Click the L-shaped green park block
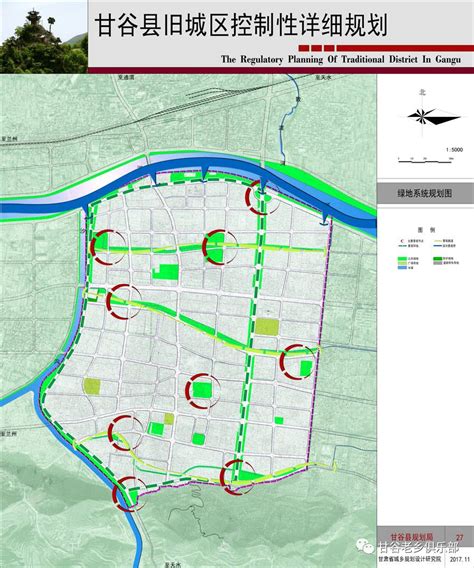Screen dimensions: 474x568 click(165, 271)
